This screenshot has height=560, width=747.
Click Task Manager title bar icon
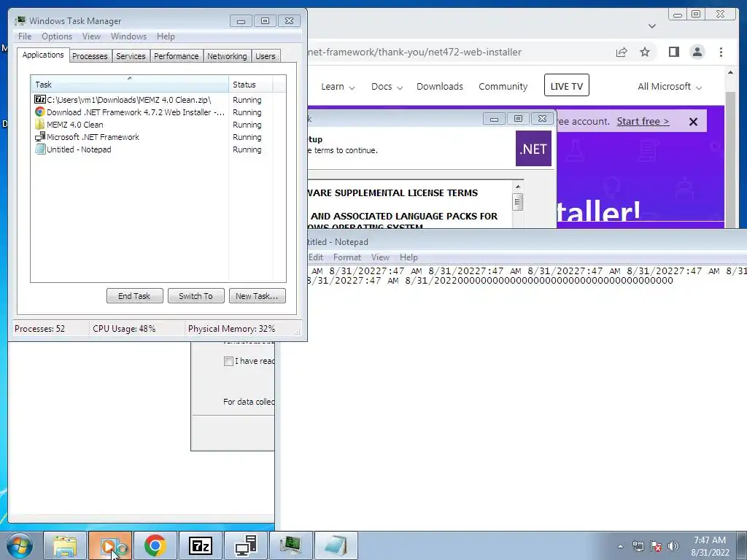click(x=20, y=21)
